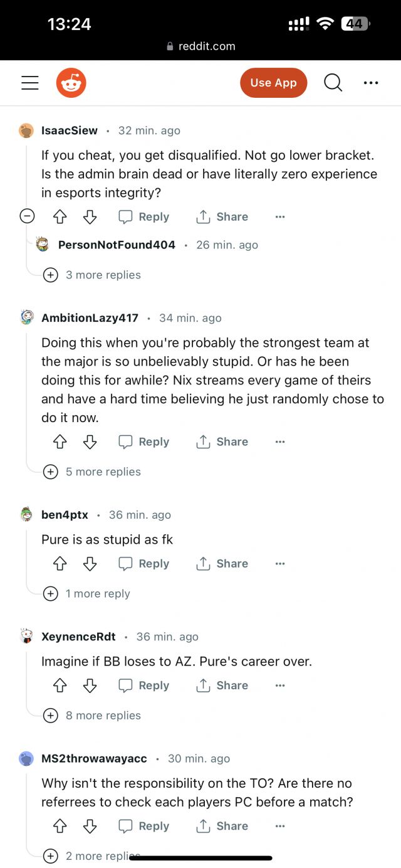
Task: Tap PersonNotFound404's avatar
Action: point(43,245)
